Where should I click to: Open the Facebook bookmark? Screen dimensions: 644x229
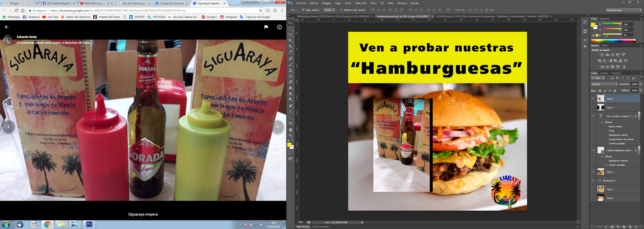click(x=31, y=17)
